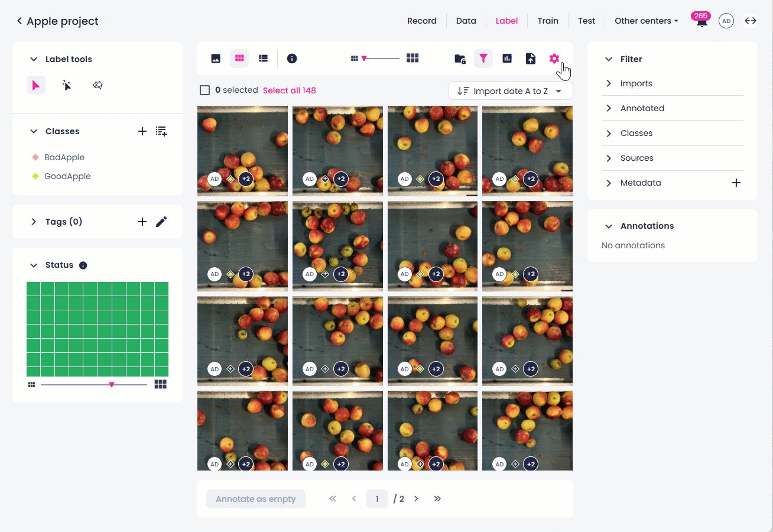The height and width of the screenshot is (532, 773).
Task: Tick the 0 selected checkbox
Action: [x=205, y=90]
